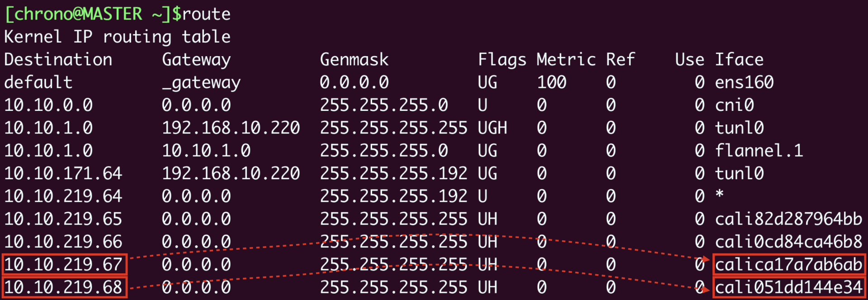The width and height of the screenshot is (868, 300).
Task: Click the UGH flag value
Action: [x=492, y=128]
